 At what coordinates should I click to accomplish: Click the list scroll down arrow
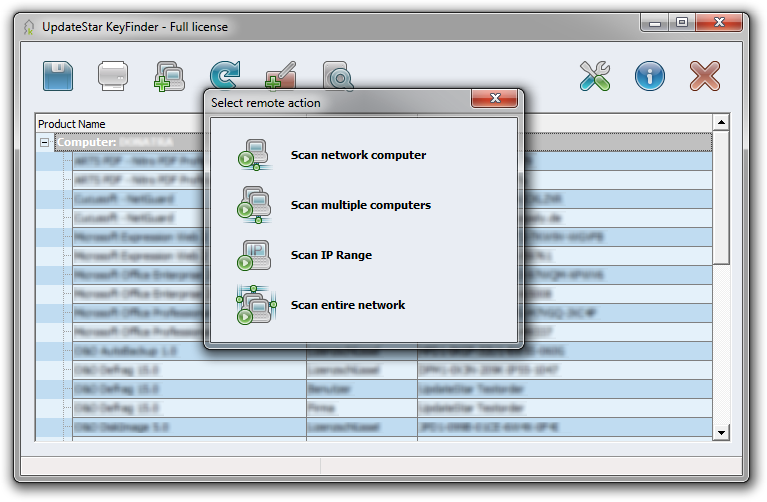[721, 433]
